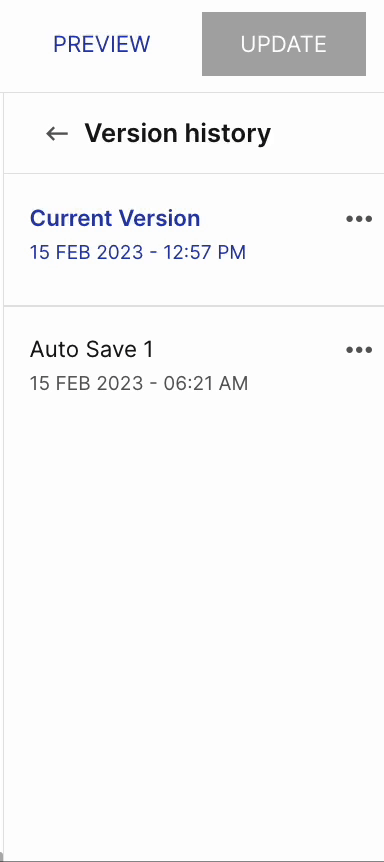Click the Version history heading
Viewport: 384px width, 862px height.
177,133
